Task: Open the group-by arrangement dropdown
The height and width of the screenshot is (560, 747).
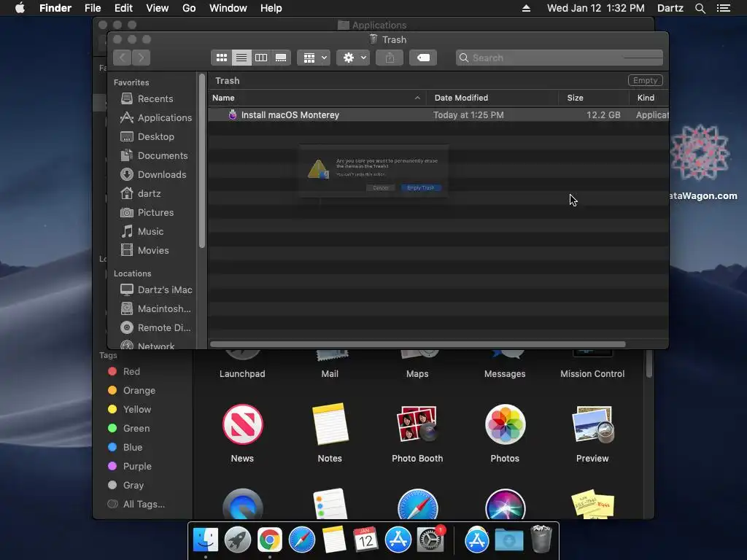Action: pos(314,58)
